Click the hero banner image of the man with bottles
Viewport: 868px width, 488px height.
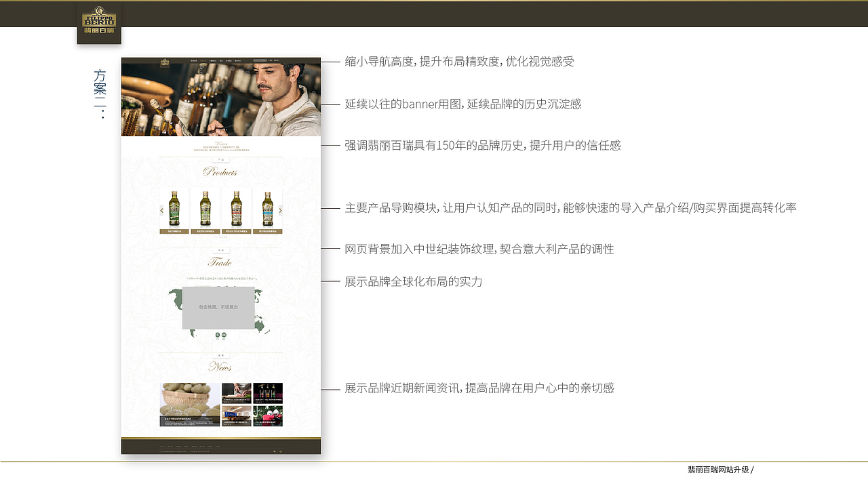(x=221, y=100)
